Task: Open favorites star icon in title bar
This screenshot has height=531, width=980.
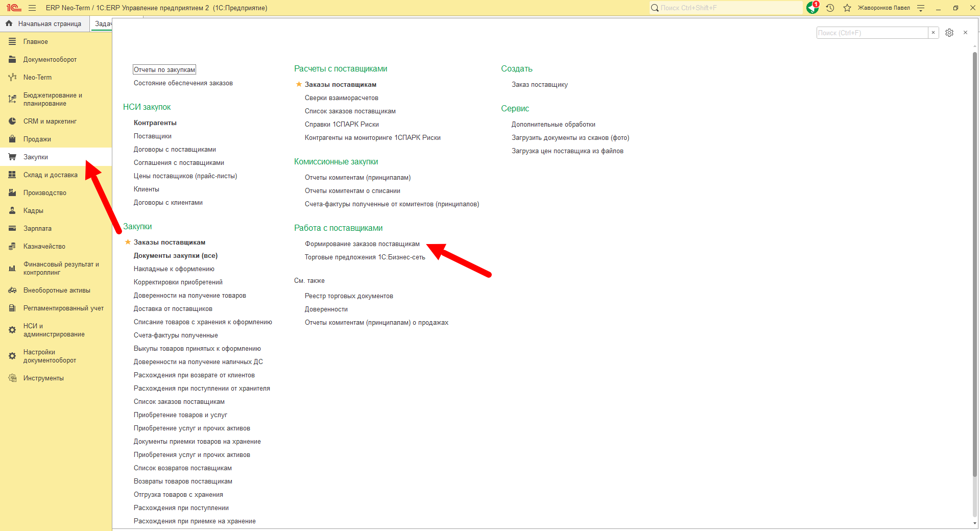Action: point(847,8)
